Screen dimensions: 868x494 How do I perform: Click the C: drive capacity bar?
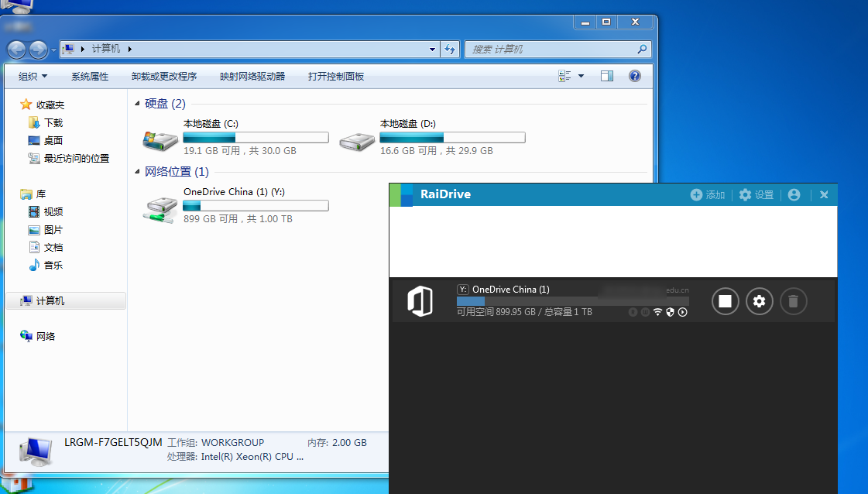tap(256, 137)
